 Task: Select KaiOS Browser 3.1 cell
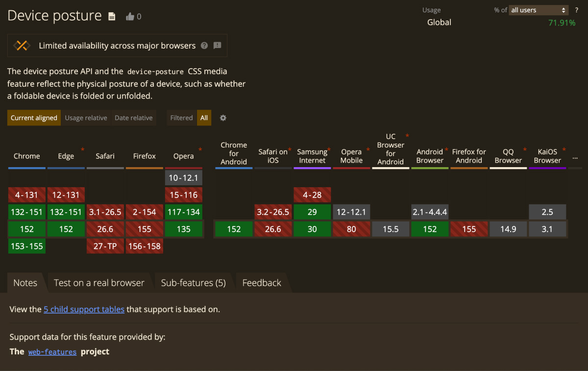(x=547, y=229)
